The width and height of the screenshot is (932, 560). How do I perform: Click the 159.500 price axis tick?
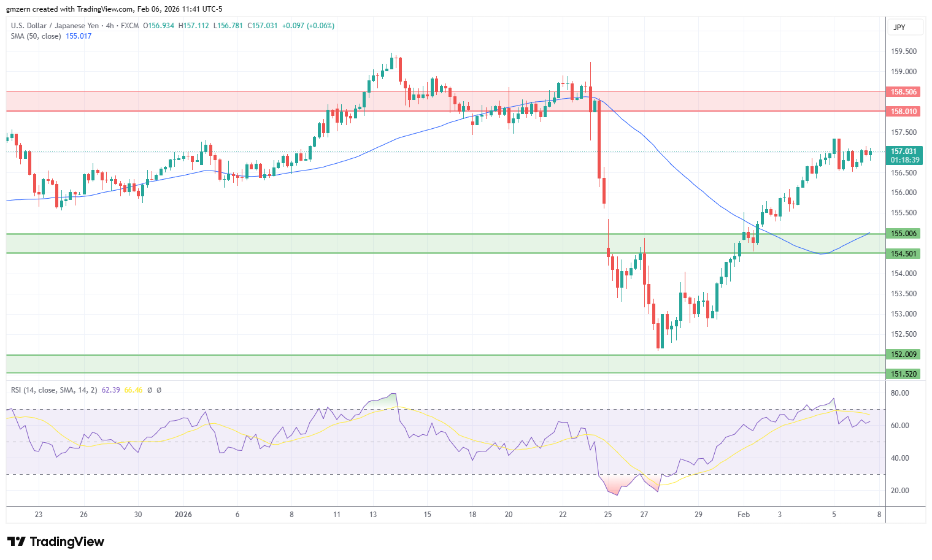[904, 52]
